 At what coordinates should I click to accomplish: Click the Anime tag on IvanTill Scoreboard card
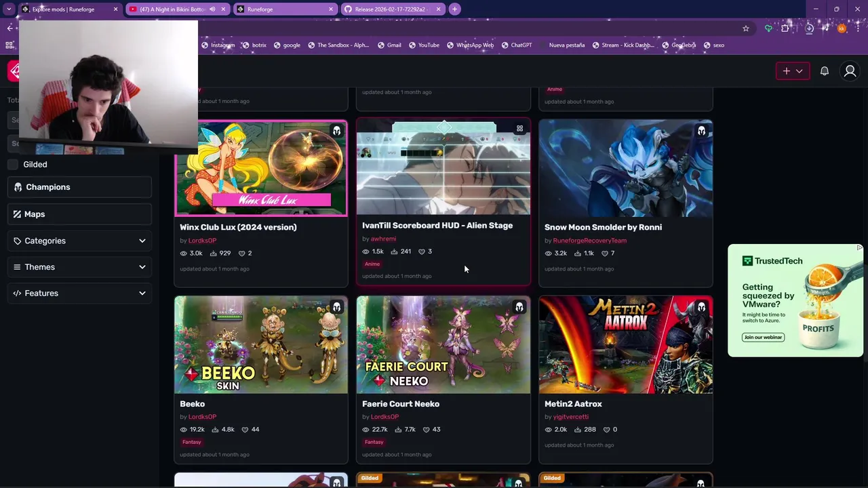pyautogui.click(x=372, y=264)
